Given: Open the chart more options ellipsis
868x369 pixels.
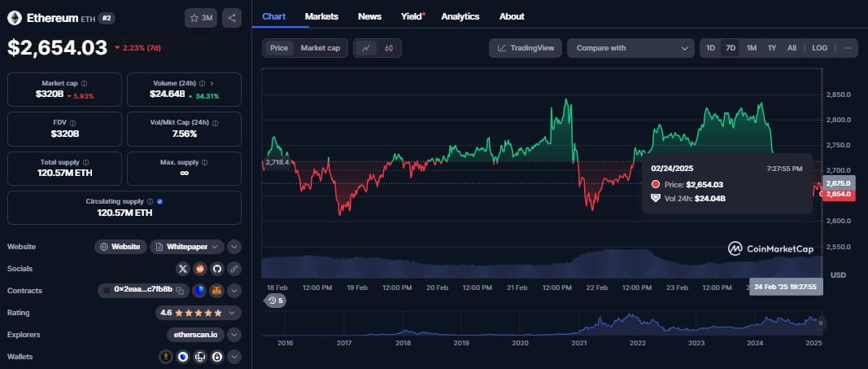Looking at the screenshot, I should 848,48.
